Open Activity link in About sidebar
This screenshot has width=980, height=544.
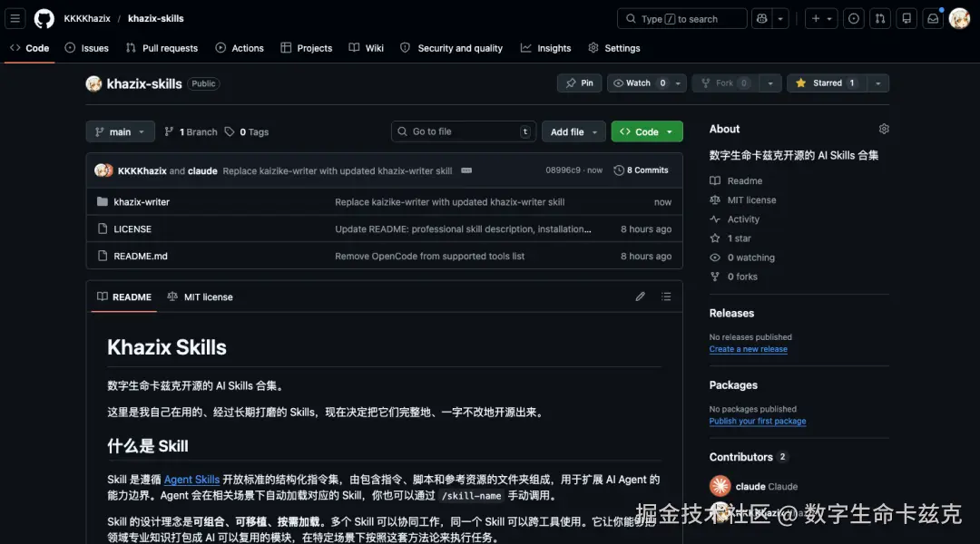pyautogui.click(x=734, y=219)
